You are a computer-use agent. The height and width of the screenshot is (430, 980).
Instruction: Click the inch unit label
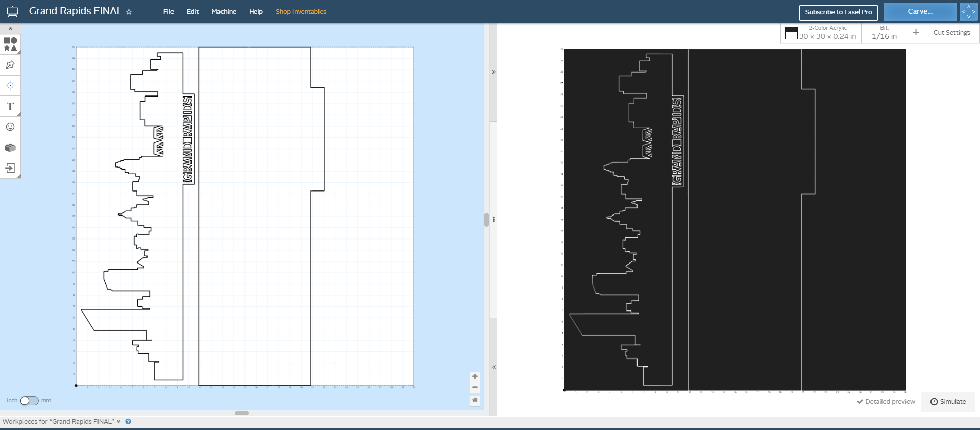pyautogui.click(x=12, y=401)
